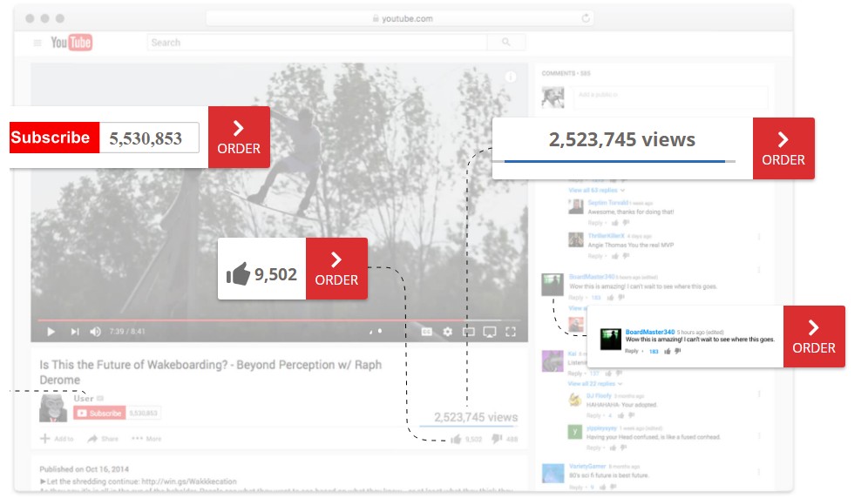The height and width of the screenshot is (498, 868).
Task: Expand View all 63 replies
Action: click(596, 190)
